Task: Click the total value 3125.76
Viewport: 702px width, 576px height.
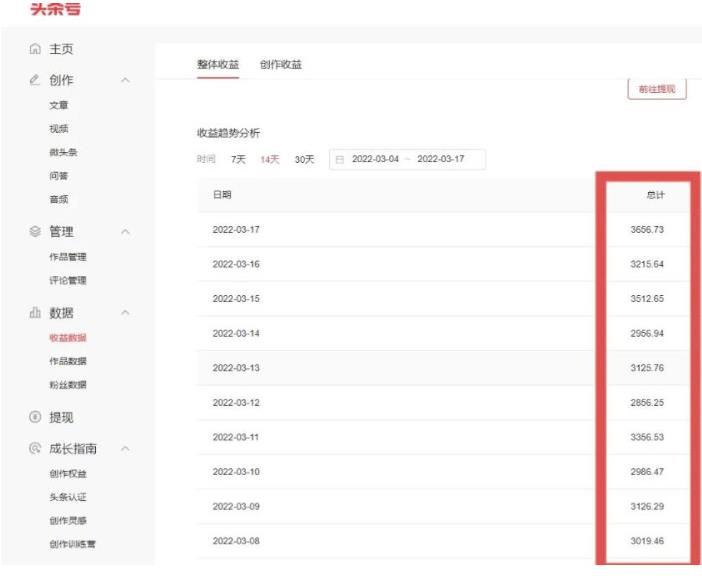Action: [647, 368]
